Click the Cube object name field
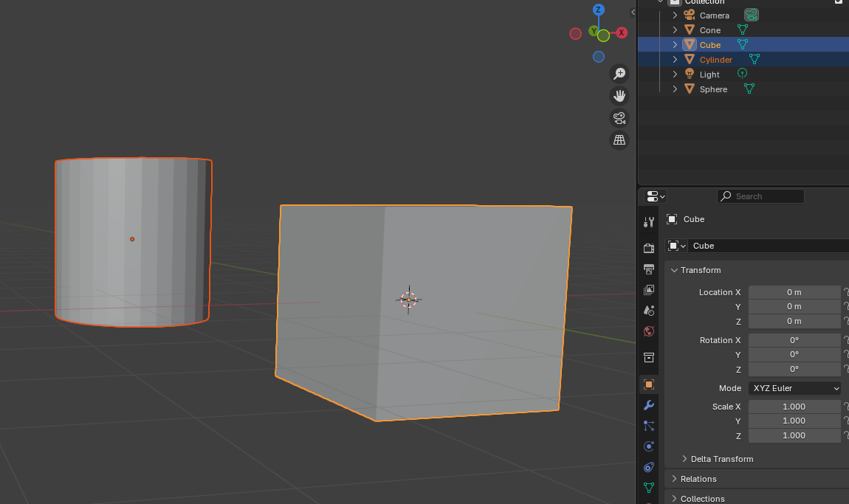 point(769,246)
